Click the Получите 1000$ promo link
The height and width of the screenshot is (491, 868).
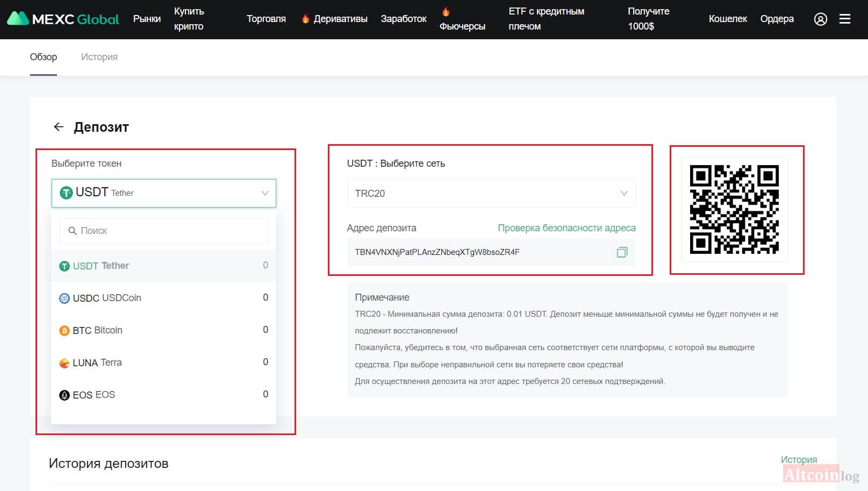pos(648,19)
